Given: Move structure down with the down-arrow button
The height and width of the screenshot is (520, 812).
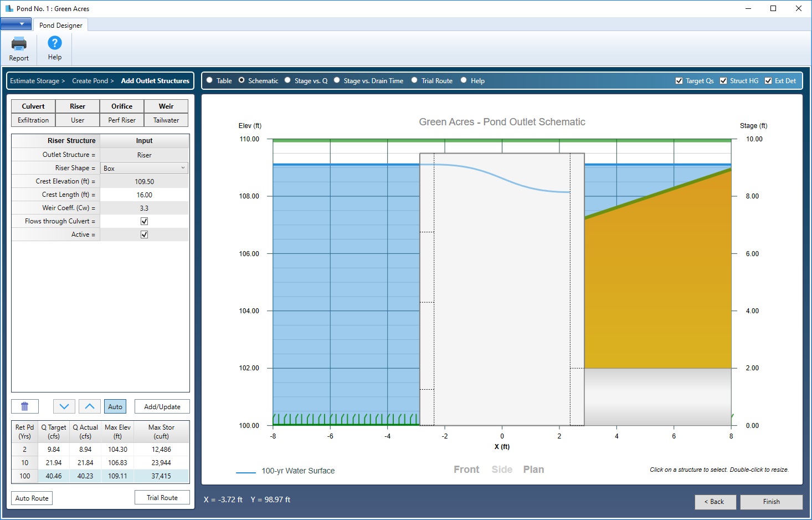Looking at the screenshot, I should click(x=64, y=406).
